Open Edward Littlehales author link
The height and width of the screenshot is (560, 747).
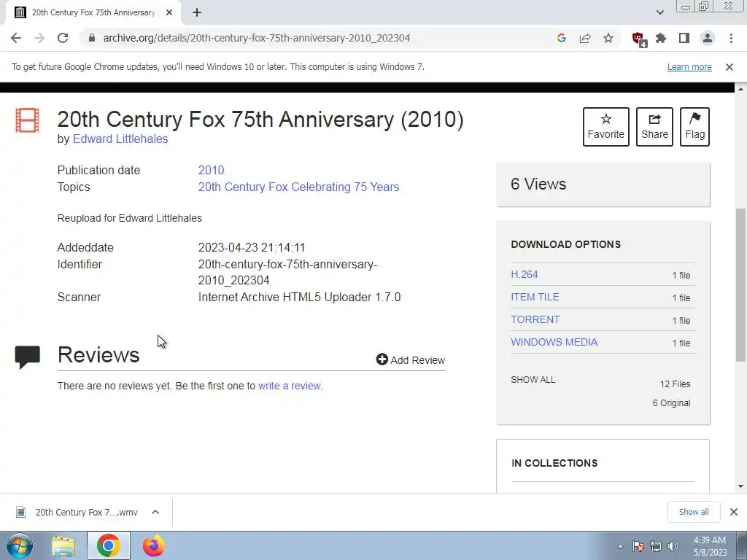(120, 139)
